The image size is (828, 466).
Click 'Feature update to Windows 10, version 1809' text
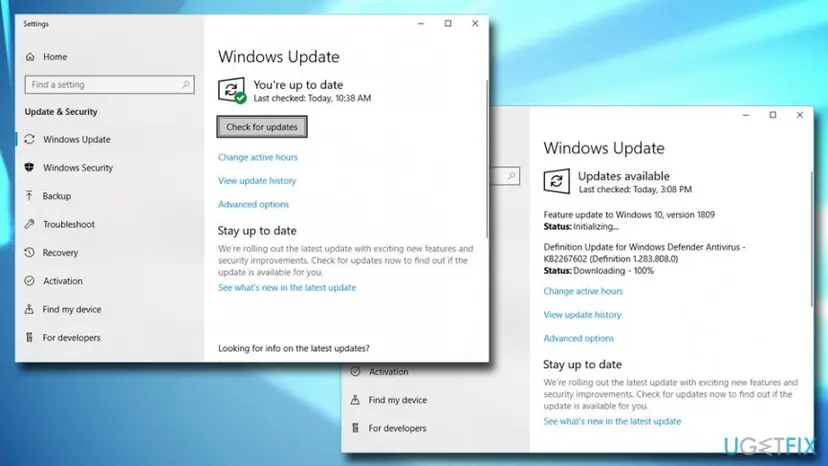click(x=629, y=215)
